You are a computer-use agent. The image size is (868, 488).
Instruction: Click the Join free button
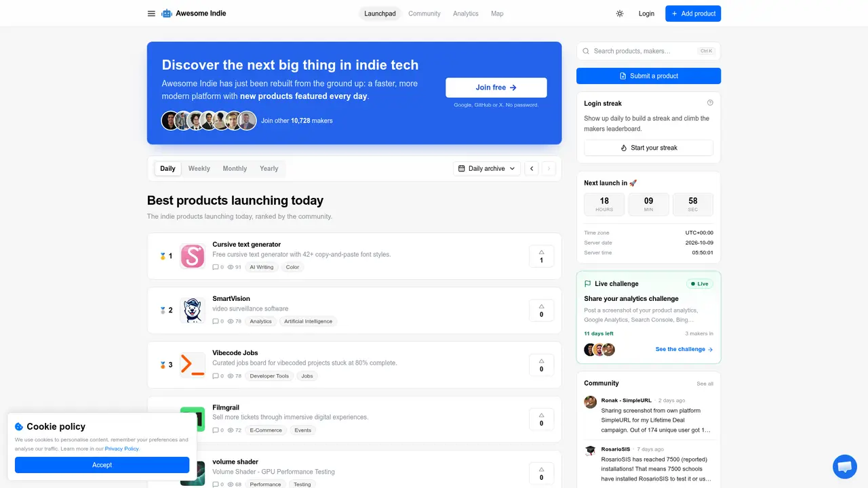[x=496, y=87]
